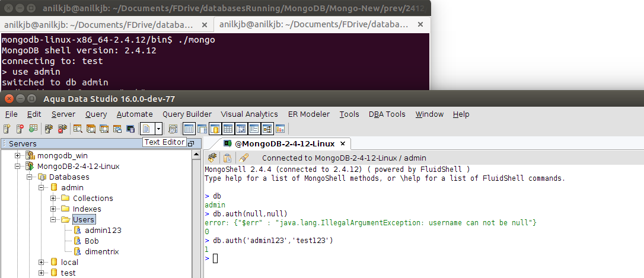The width and height of the screenshot is (644, 278).
Task: Open the ER Modeler menu
Action: [x=309, y=114]
